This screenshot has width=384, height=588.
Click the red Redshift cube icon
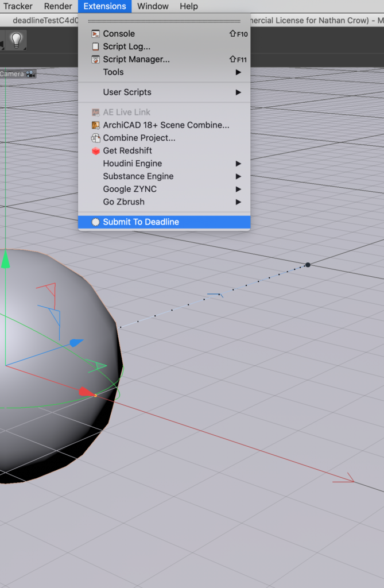click(x=96, y=151)
